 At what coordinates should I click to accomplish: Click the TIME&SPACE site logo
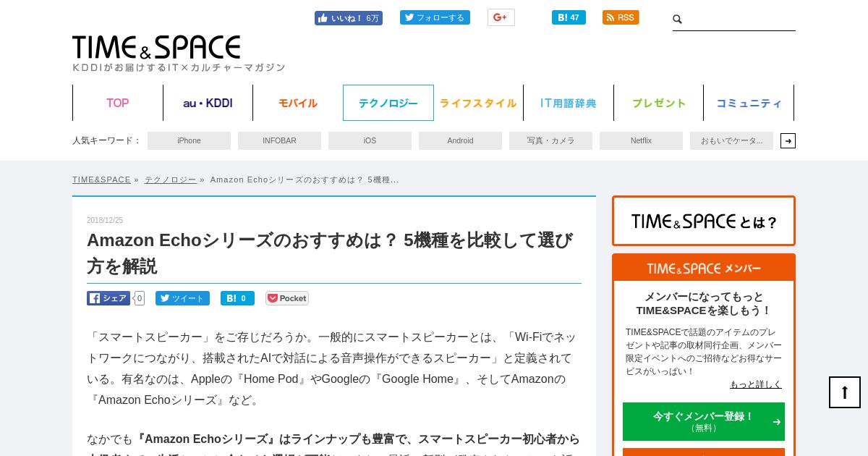156,47
